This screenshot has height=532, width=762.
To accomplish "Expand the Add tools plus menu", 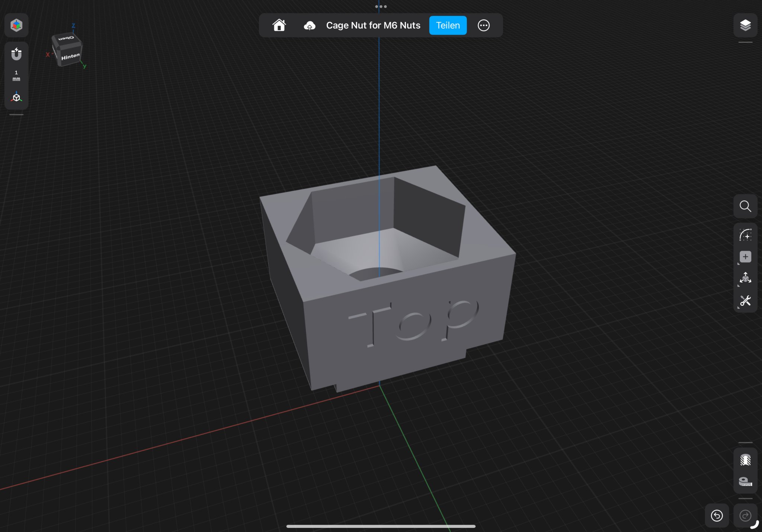I will tap(745, 257).
